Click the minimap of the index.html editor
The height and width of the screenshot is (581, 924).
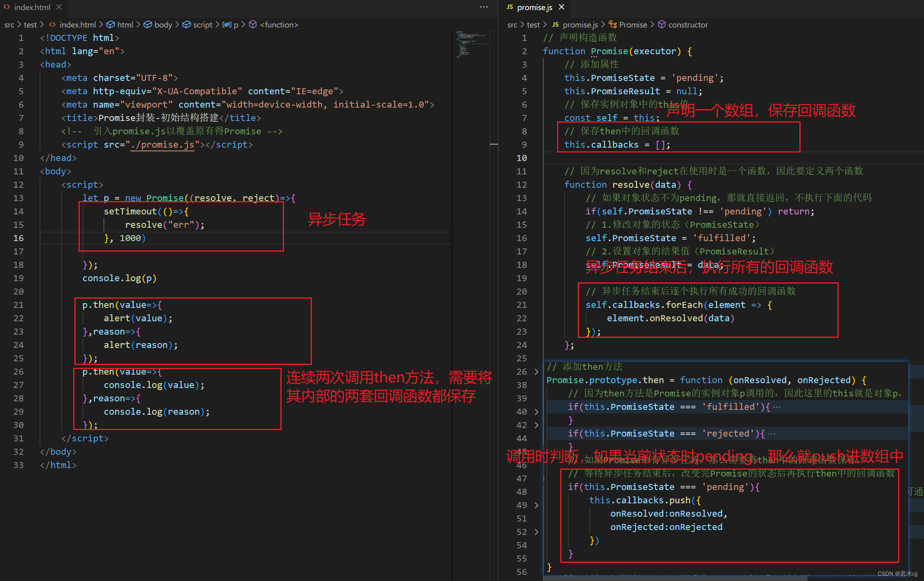(472, 45)
